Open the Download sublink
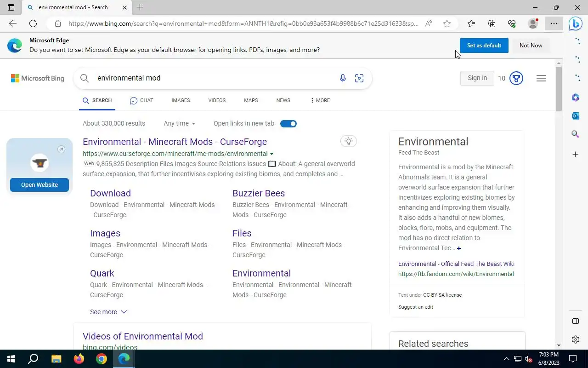 (110, 193)
